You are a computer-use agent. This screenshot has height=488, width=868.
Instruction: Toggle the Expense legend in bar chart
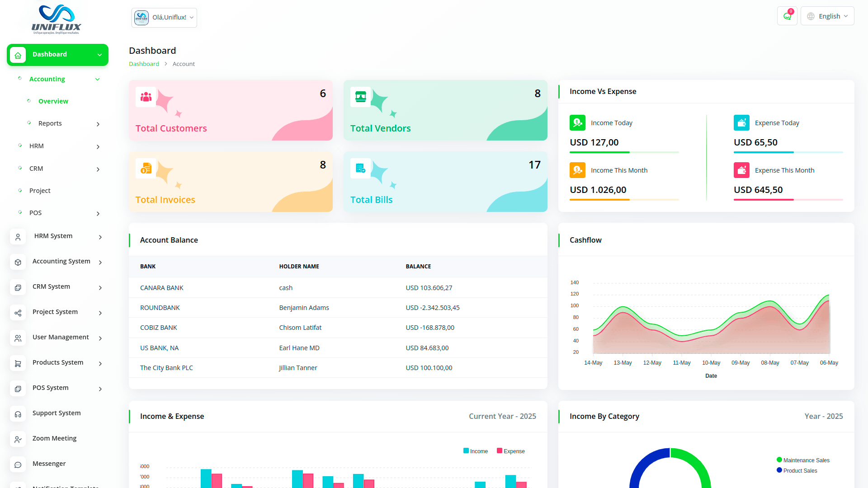(511, 451)
